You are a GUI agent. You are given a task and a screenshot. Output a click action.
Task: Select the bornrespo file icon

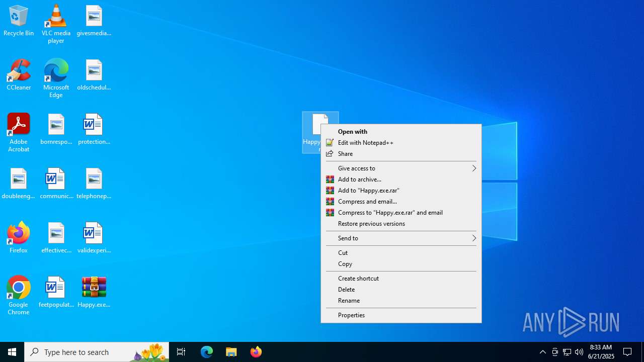click(x=56, y=129)
